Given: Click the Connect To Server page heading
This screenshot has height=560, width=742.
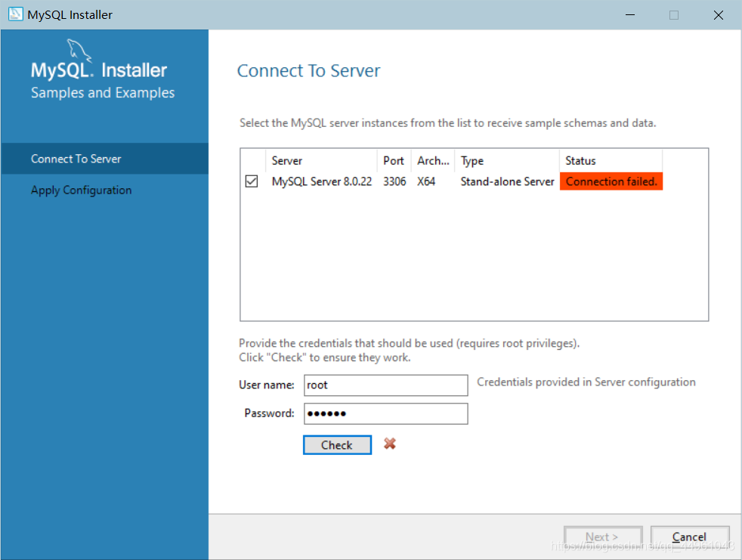Looking at the screenshot, I should (308, 70).
